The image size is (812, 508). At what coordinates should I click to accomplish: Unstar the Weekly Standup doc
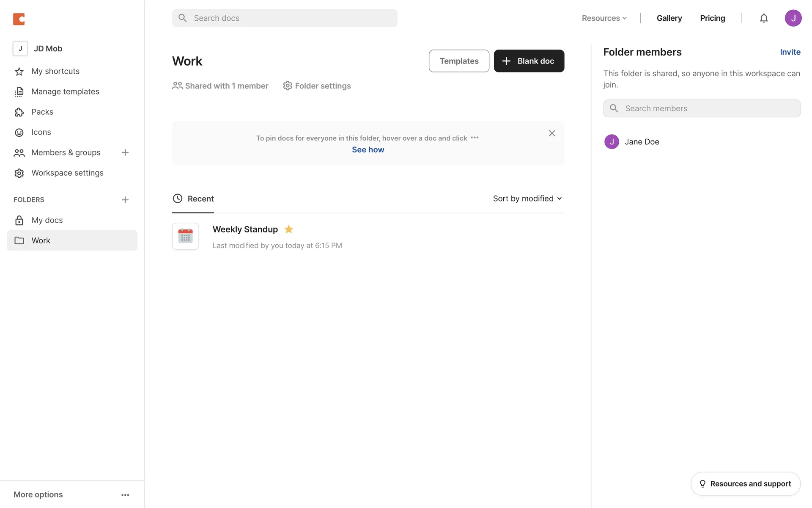(x=289, y=229)
